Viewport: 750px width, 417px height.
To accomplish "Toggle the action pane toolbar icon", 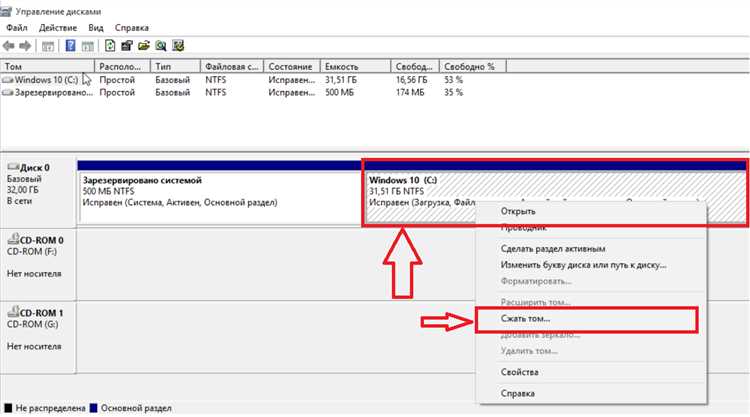I will [88, 46].
